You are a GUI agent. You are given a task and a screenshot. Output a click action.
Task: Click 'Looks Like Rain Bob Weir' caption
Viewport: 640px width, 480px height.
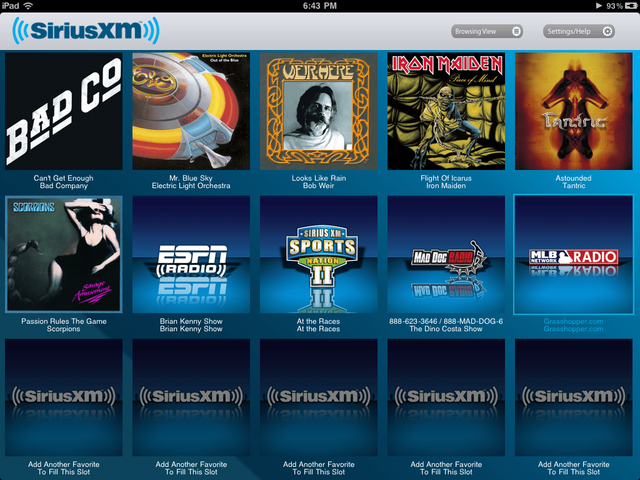coord(319,182)
